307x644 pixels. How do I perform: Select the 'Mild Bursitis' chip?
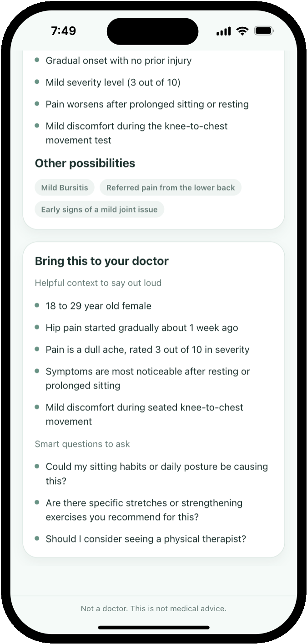[x=64, y=187]
